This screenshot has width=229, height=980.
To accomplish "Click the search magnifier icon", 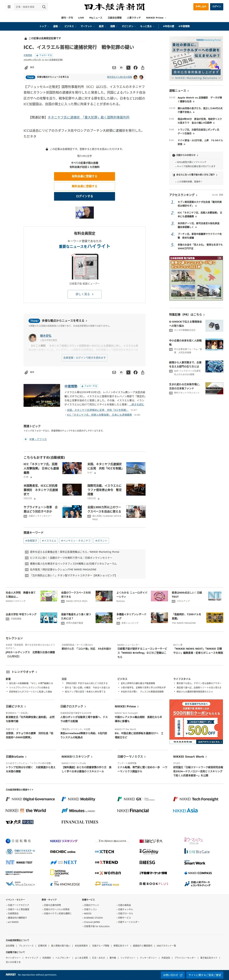I will coord(44,7).
